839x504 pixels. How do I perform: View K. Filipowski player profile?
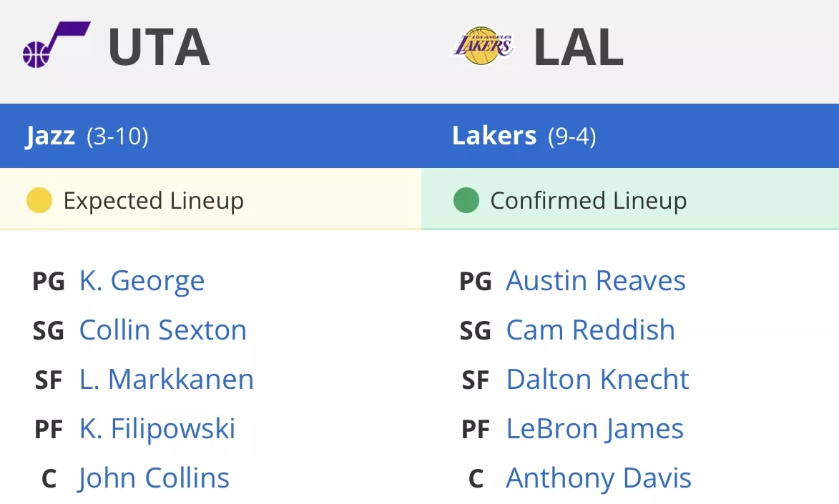pos(157,428)
